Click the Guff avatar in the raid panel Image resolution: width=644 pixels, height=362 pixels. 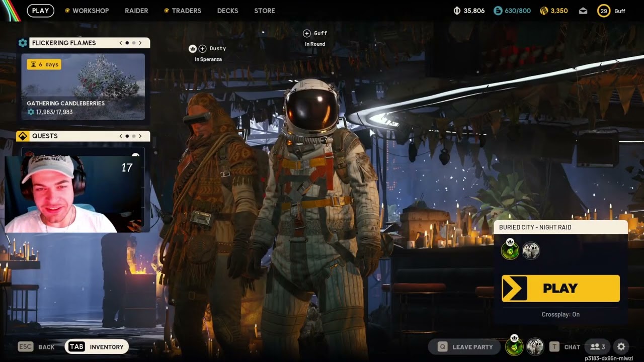531,250
